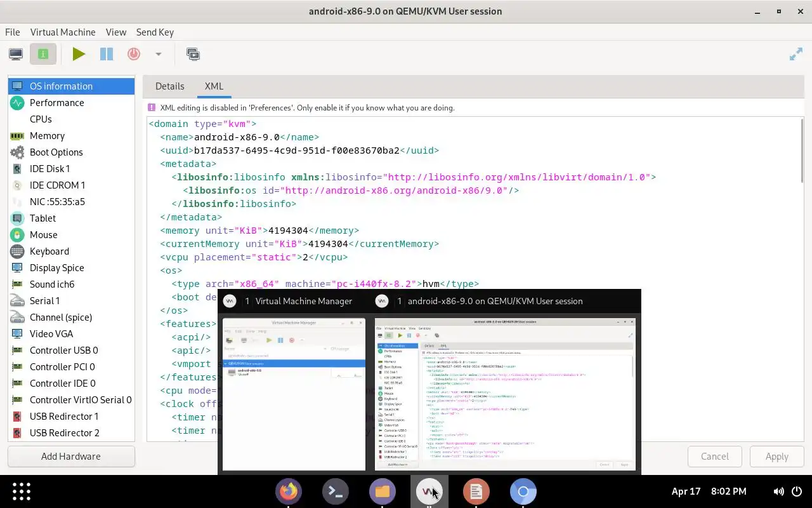Select IDE Disk 1 entry
812x508 pixels.
pos(71,168)
